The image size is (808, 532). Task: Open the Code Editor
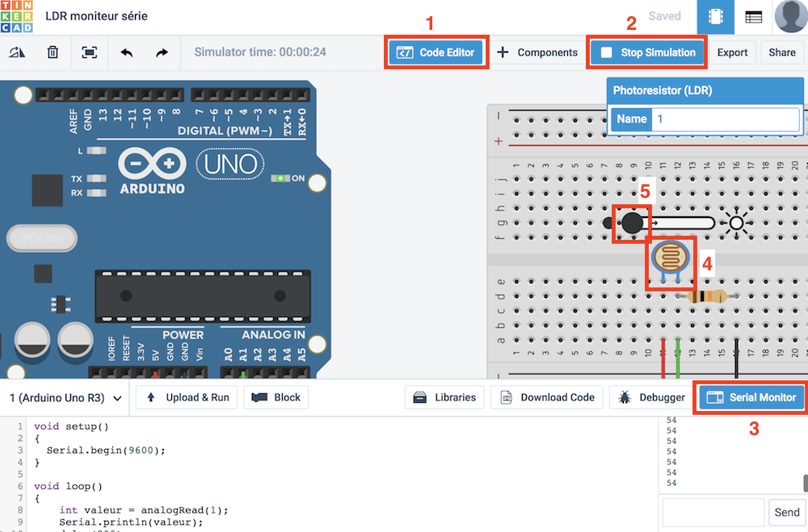(x=436, y=52)
